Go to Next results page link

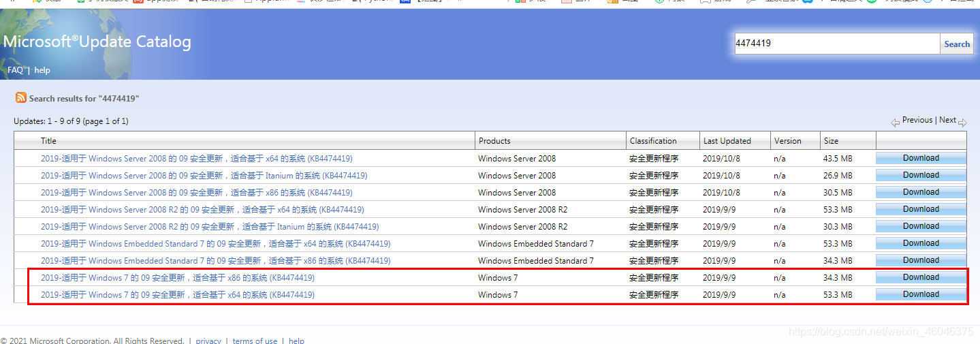[948, 120]
